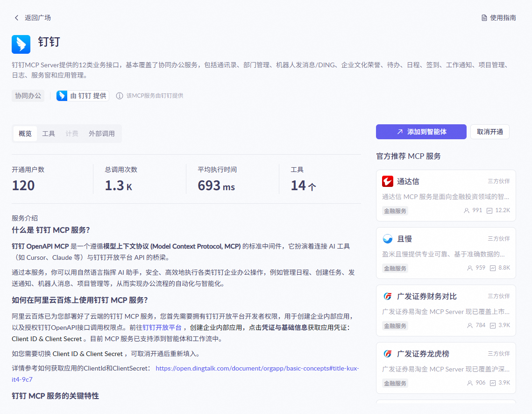532x414 pixels.
Task: Click the 服务介绍 section label
Action: [x=25, y=218]
